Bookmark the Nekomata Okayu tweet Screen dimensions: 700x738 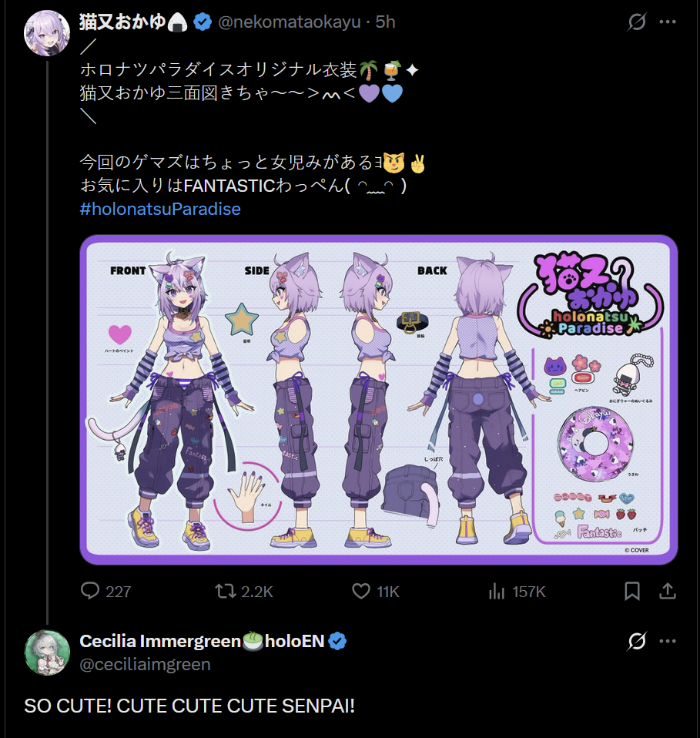pos(631,591)
